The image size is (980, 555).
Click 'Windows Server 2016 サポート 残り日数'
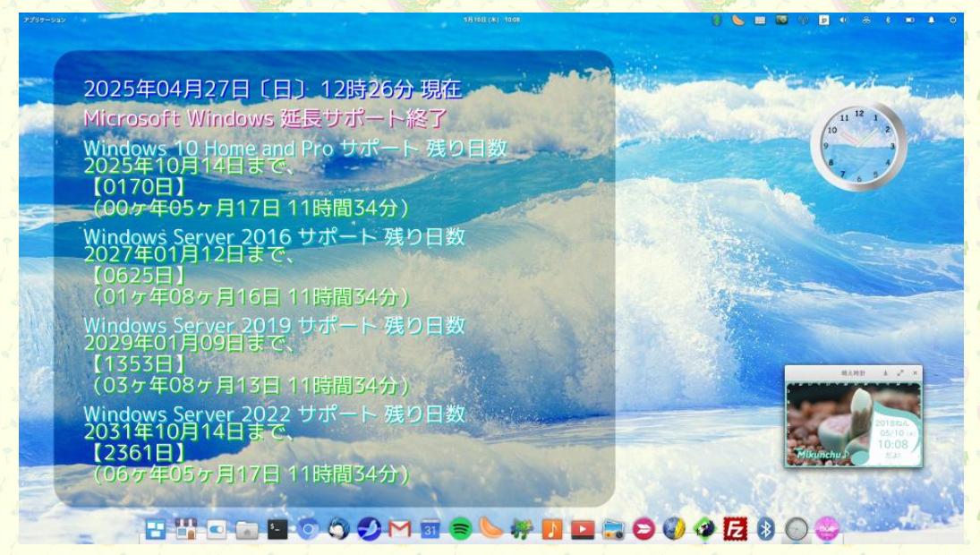(x=275, y=237)
